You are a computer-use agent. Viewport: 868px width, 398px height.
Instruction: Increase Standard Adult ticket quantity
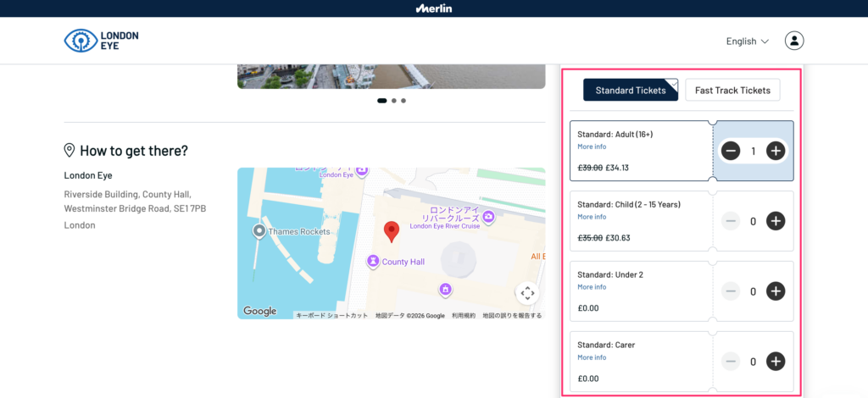(776, 151)
